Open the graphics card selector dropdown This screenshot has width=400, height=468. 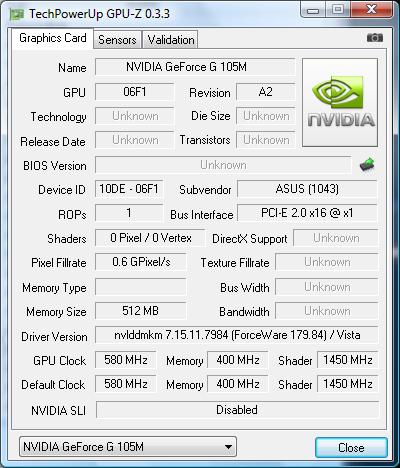tap(128, 446)
